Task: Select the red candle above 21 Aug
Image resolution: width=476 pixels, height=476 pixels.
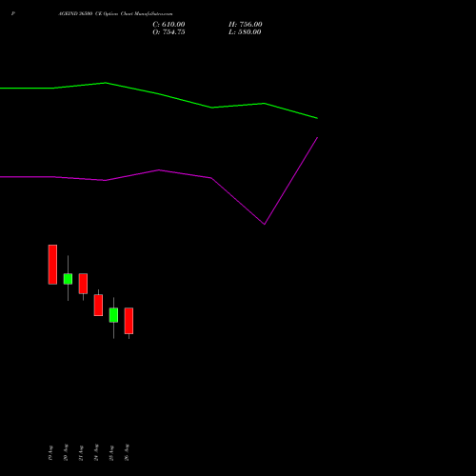Action: pos(83,284)
